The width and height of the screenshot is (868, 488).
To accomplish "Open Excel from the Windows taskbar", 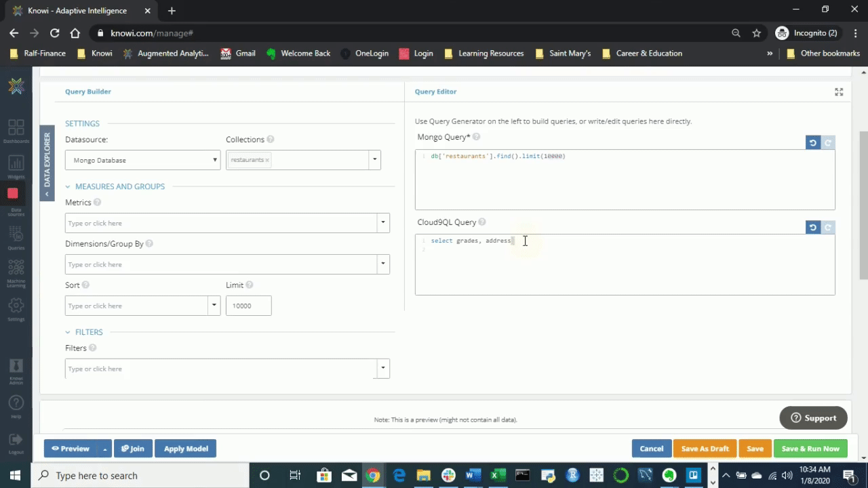I will coord(496,475).
